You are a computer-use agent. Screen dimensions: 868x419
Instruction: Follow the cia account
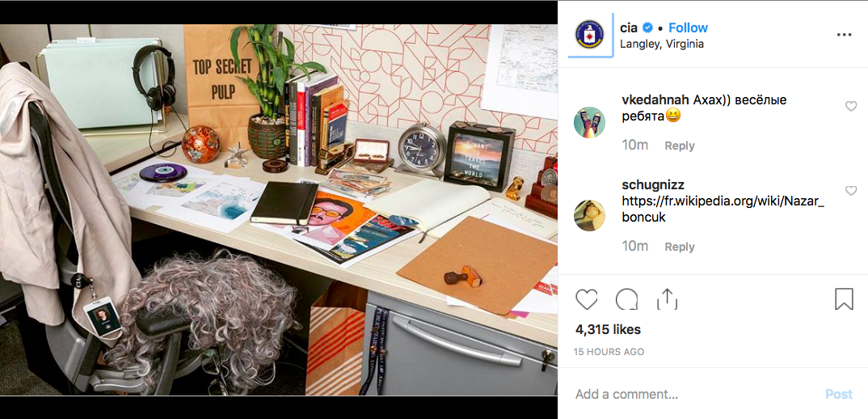click(688, 28)
